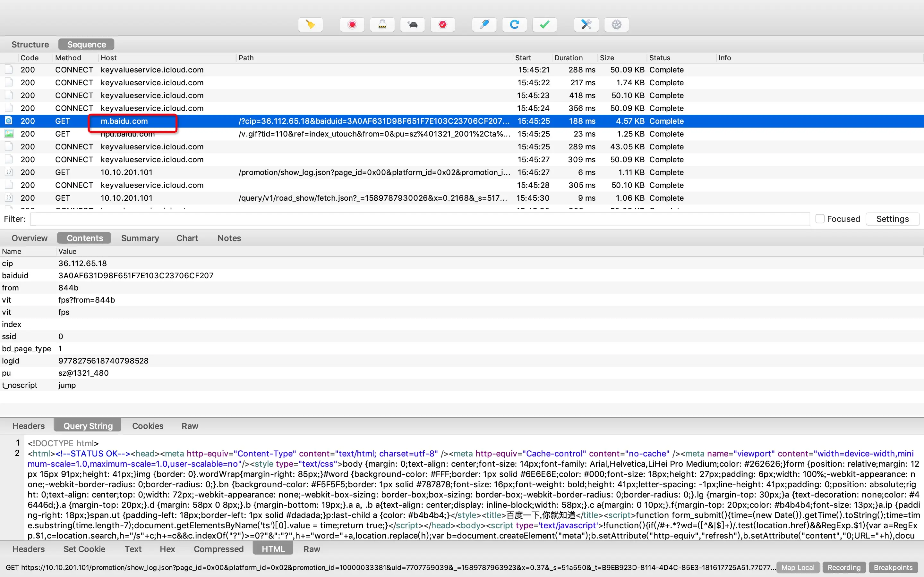
Task: Toggle the Recording status button
Action: tap(844, 567)
